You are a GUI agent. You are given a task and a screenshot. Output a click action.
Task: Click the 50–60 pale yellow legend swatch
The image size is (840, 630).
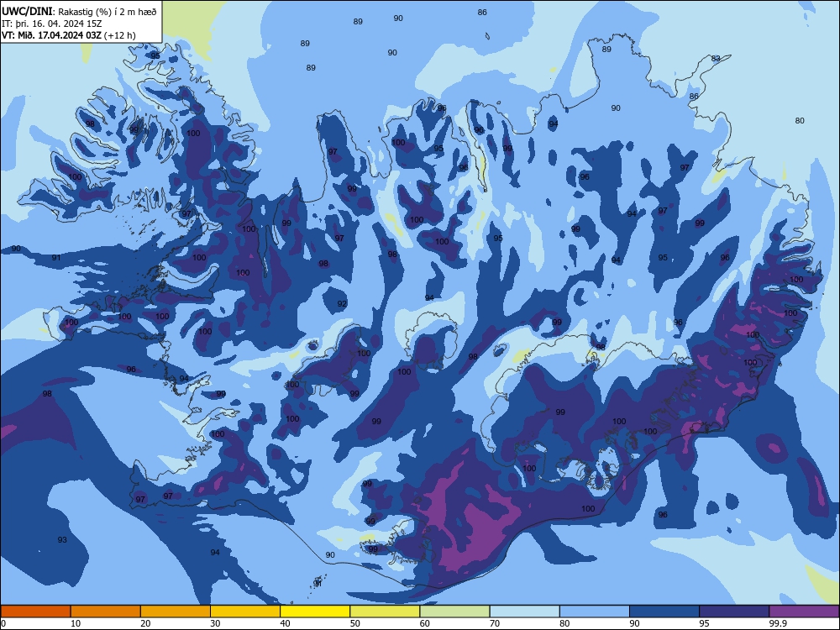click(x=385, y=612)
